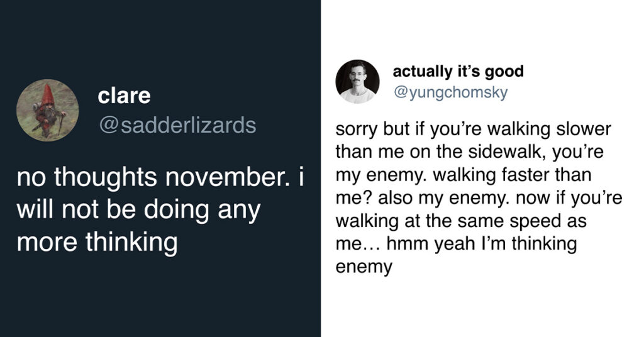The height and width of the screenshot is (337, 644).
Task: Click 'more thinking' in the dark tweet
Action: (x=97, y=243)
